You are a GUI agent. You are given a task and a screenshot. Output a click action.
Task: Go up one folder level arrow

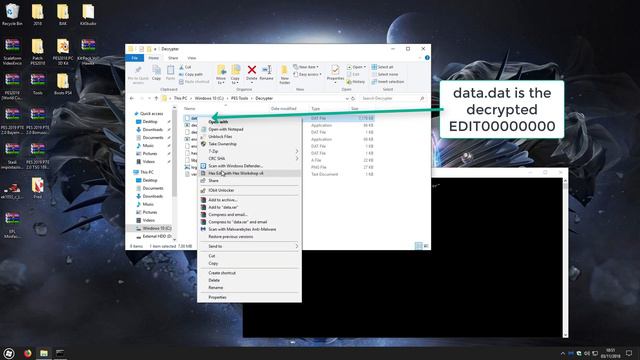pos(156,98)
